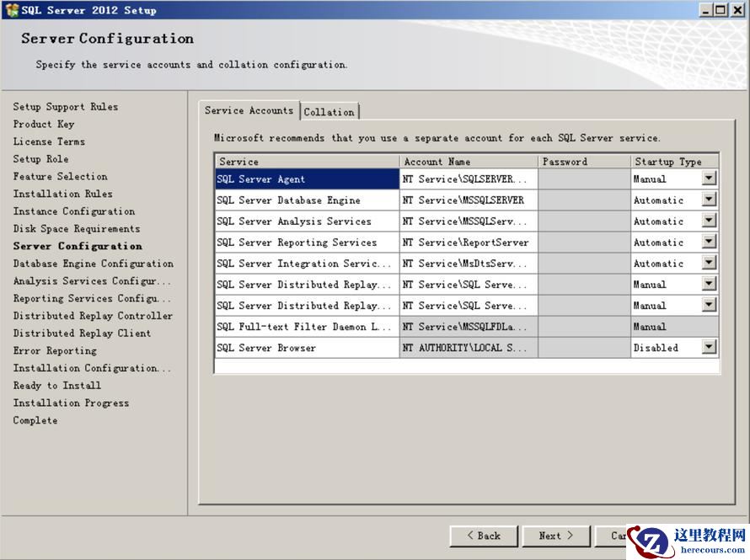750x560 pixels.
Task: Click account name NT AUTHORITY\LOCAL S cell
Action: pyautogui.click(x=469, y=348)
